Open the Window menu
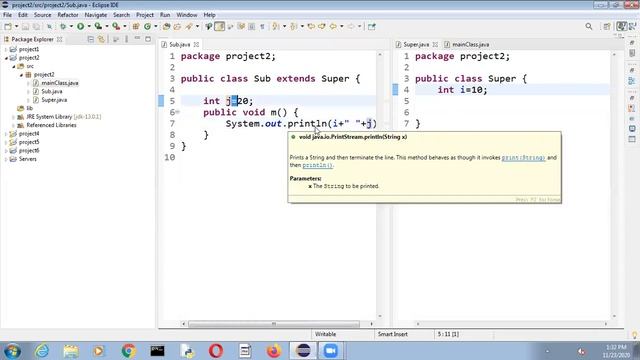640x360 pixels. click(187, 15)
